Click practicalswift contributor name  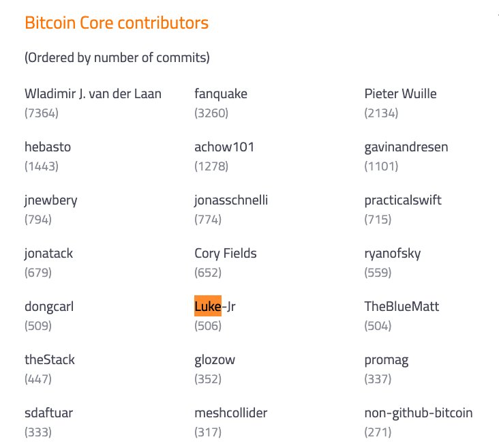(403, 200)
